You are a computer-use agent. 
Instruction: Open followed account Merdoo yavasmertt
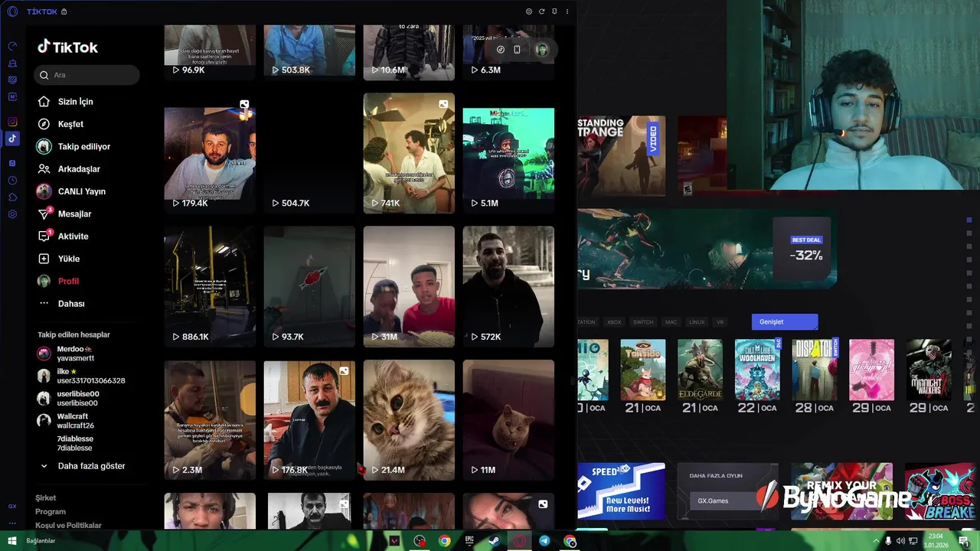66,354
